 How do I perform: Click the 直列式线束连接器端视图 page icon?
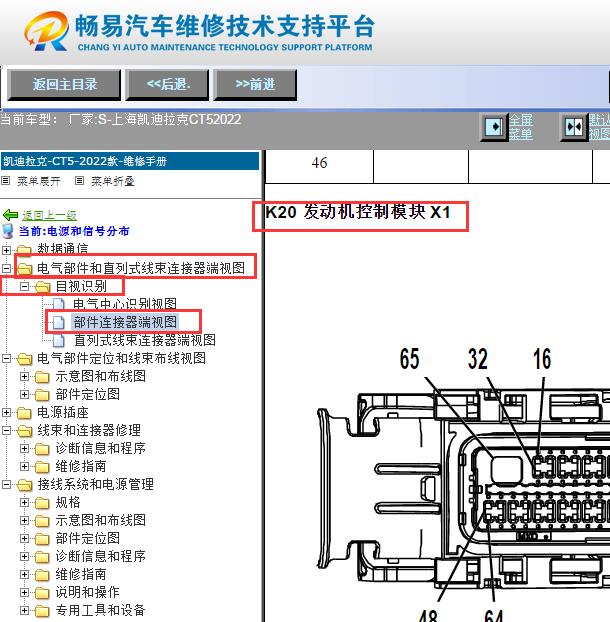pos(59,340)
